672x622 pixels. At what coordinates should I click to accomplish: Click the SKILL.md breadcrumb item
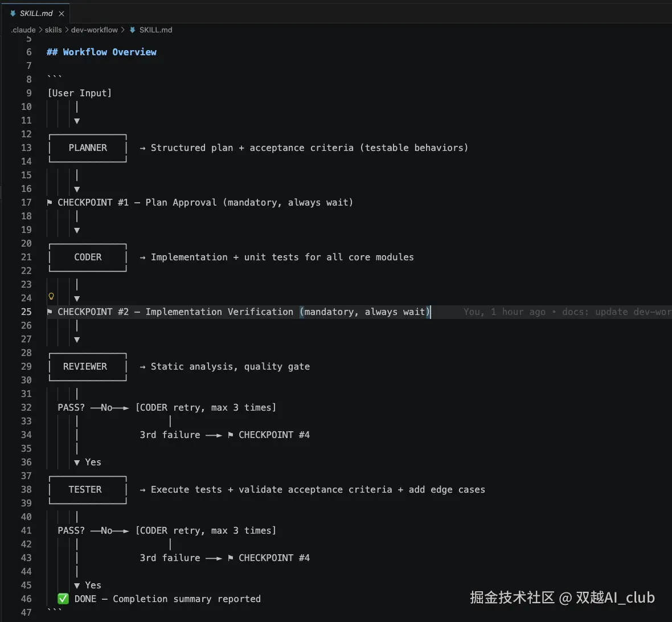pos(155,30)
